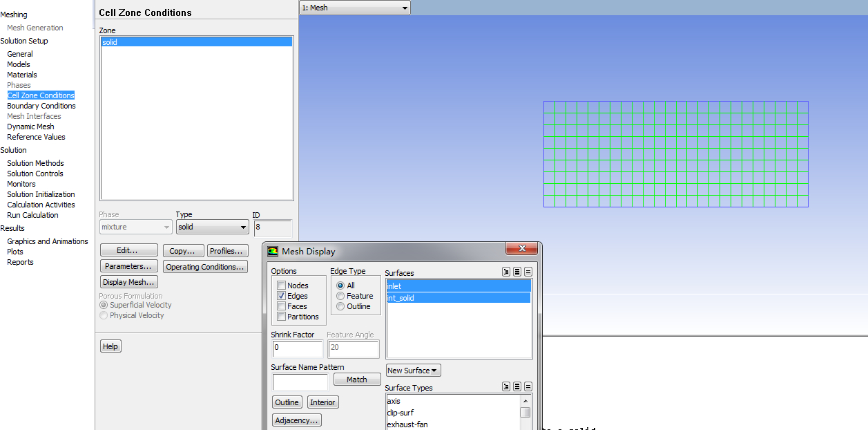The width and height of the screenshot is (868, 430).
Task: Click the Edit... cell zone button
Action: tap(129, 250)
